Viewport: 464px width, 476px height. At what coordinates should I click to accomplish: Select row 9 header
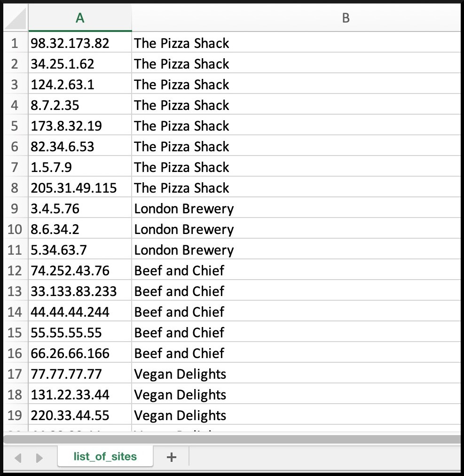(x=16, y=208)
